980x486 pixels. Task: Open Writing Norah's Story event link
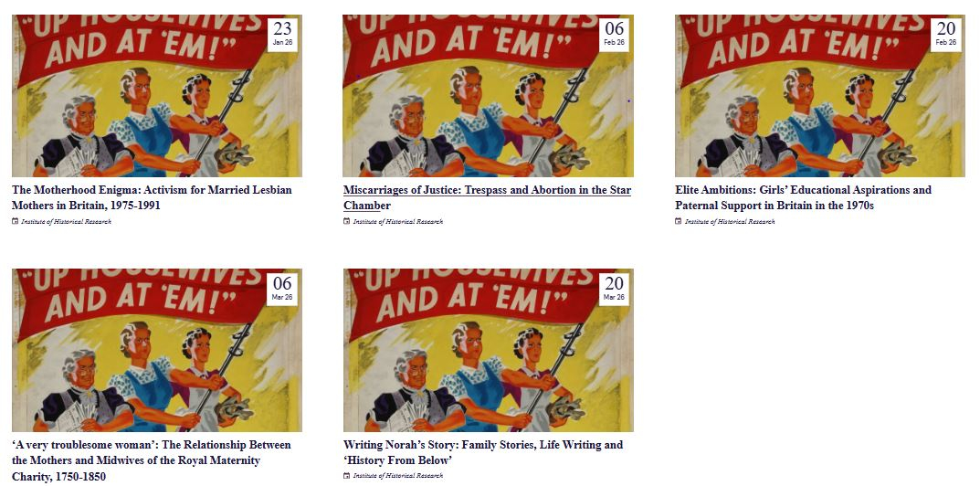483,452
